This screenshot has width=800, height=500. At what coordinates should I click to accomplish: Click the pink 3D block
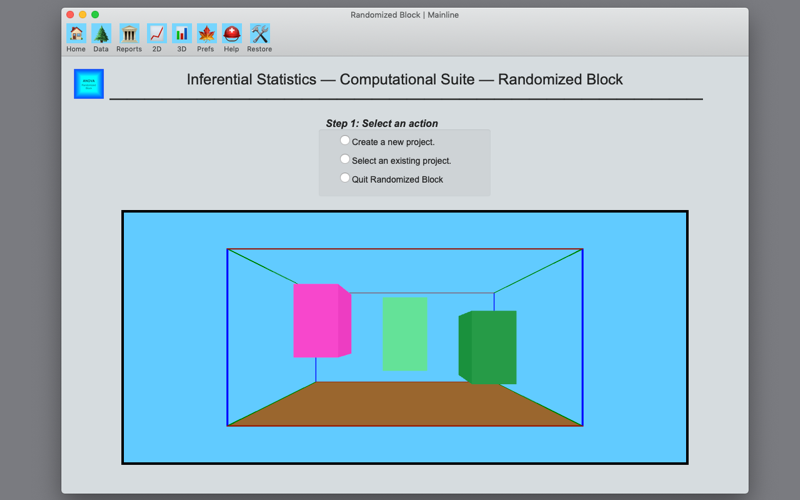[x=321, y=320]
